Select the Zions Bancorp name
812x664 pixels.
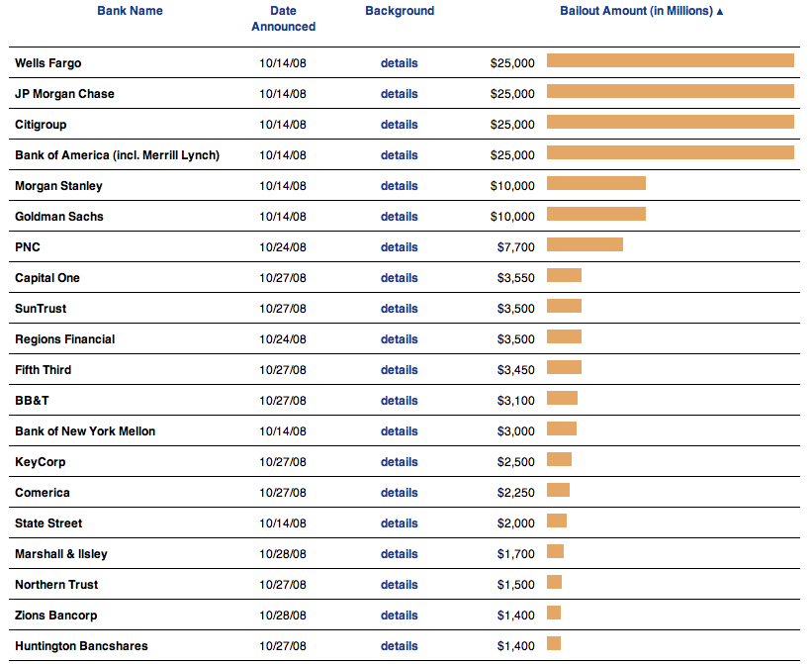coord(56,616)
